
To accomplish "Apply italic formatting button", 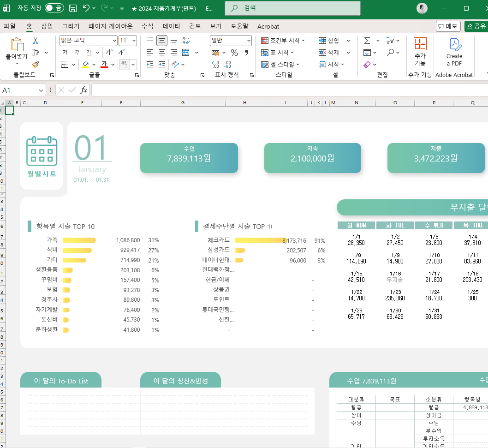I will [77, 52].
